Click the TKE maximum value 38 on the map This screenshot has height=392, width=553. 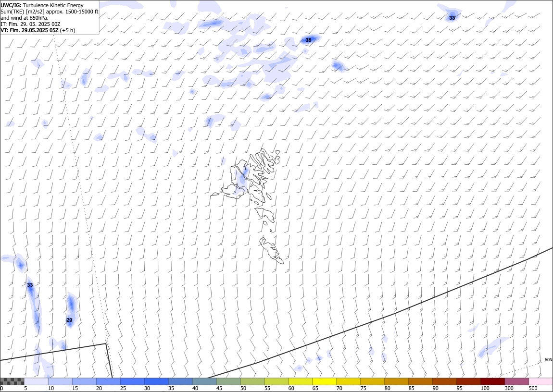[x=308, y=40]
